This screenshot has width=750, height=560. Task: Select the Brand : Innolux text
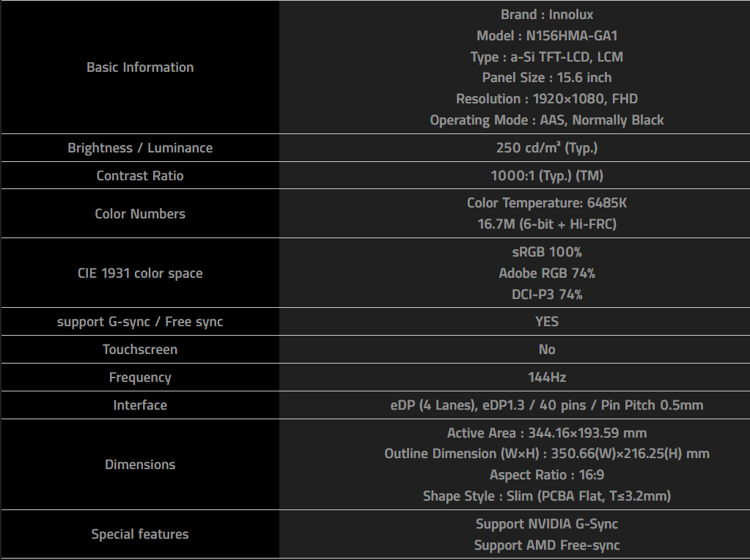547,15
